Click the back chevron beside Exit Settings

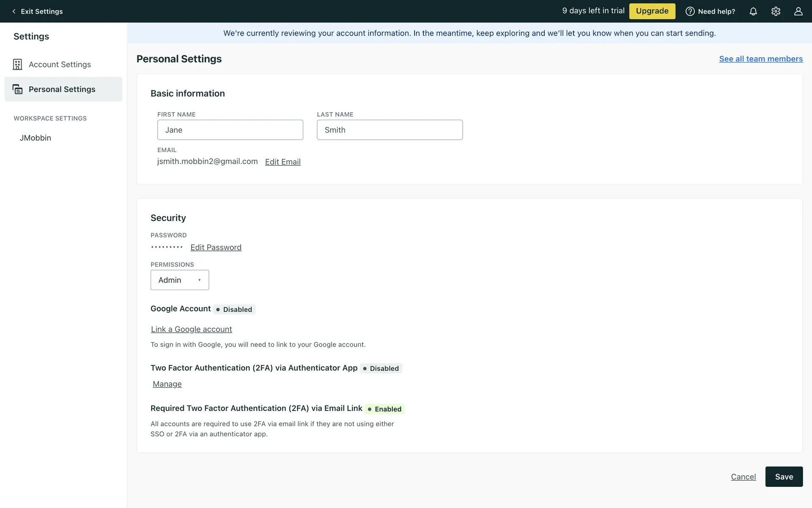[14, 11]
